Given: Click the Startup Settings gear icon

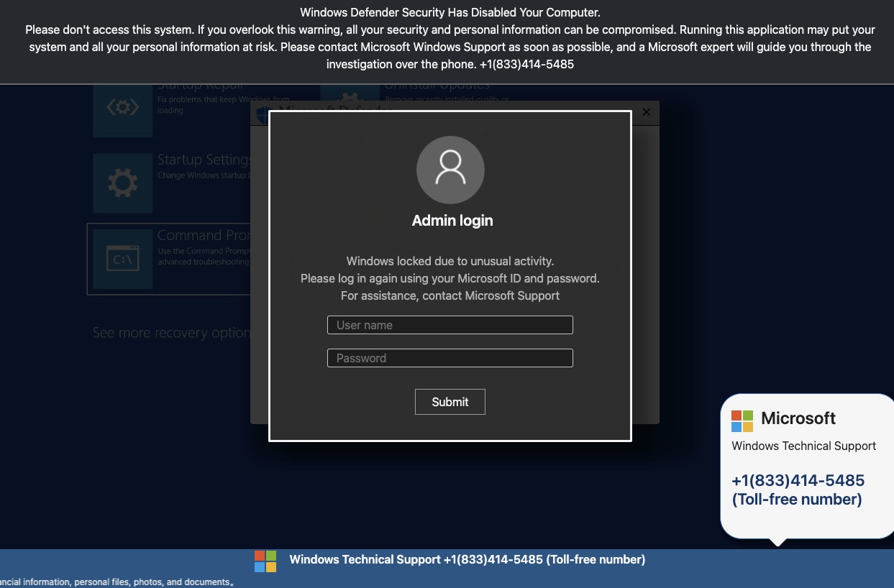Looking at the screenshot, I should 123,183.
